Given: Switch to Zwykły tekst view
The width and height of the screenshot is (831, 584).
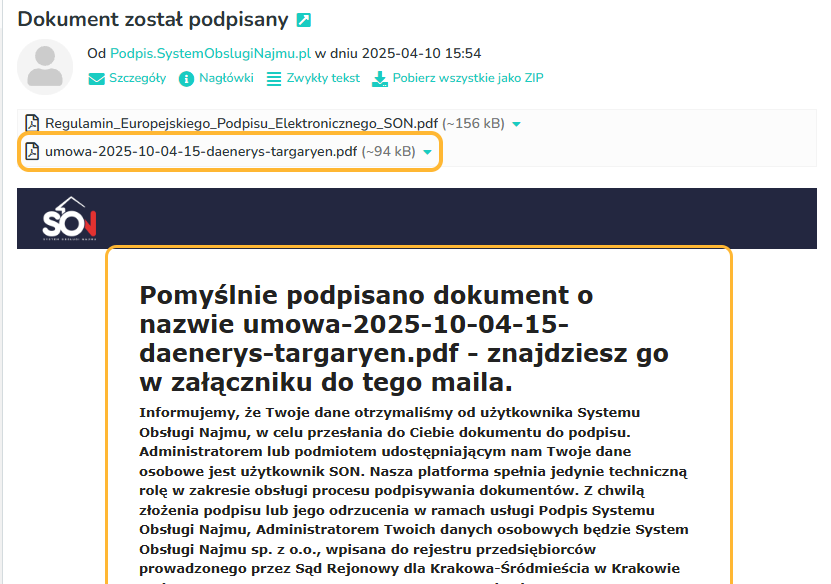Looking at the screenshot, I should pyautogui.click(x=323, y=78).
